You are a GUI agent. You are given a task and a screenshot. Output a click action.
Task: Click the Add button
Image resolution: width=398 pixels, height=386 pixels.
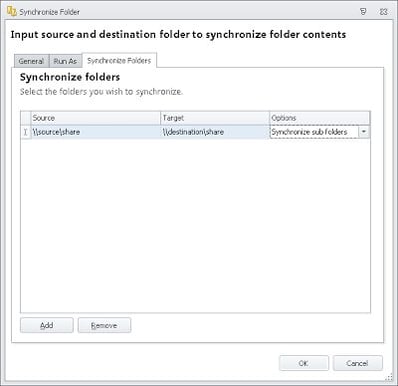pyautogui.click(x=47, y=325)
